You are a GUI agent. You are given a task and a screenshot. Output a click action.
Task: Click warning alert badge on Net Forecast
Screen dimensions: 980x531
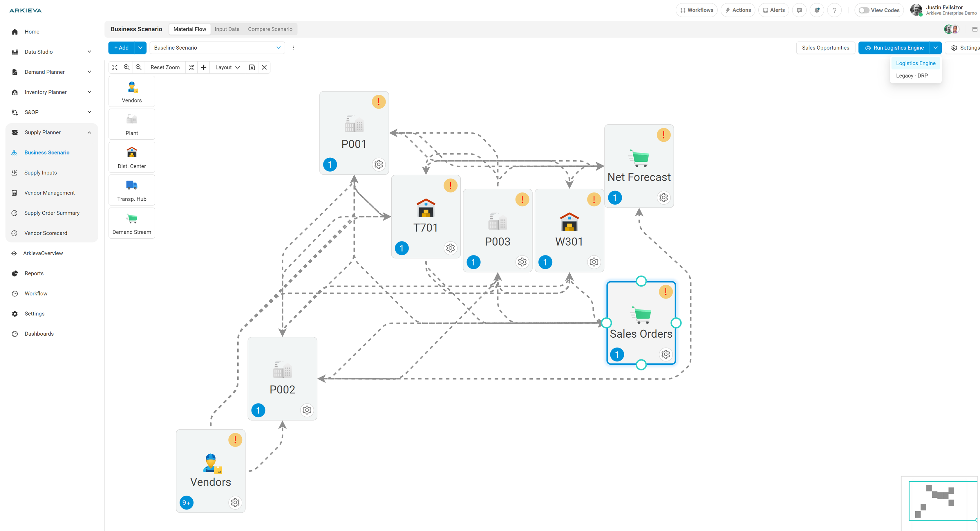[663, 135]
